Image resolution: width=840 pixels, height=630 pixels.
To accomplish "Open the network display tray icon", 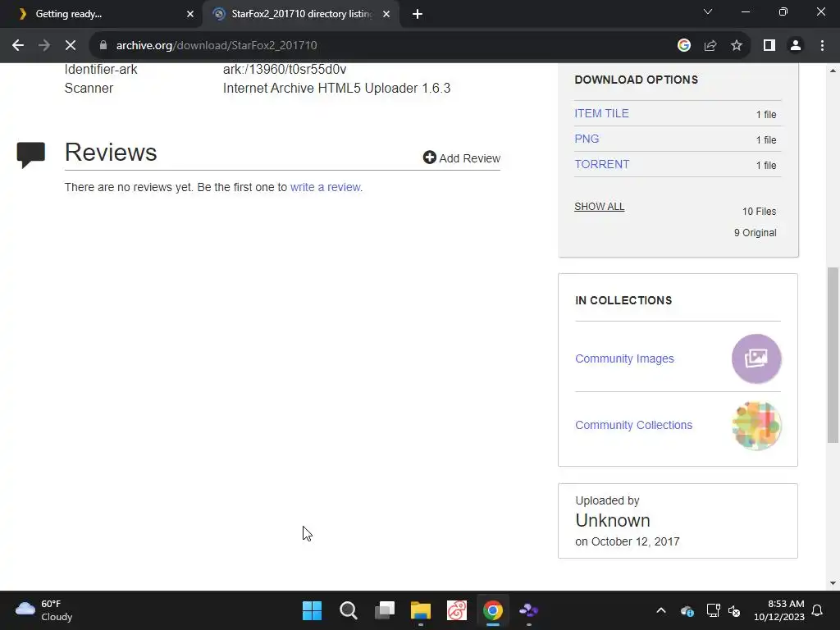I will tap(713, 610).
